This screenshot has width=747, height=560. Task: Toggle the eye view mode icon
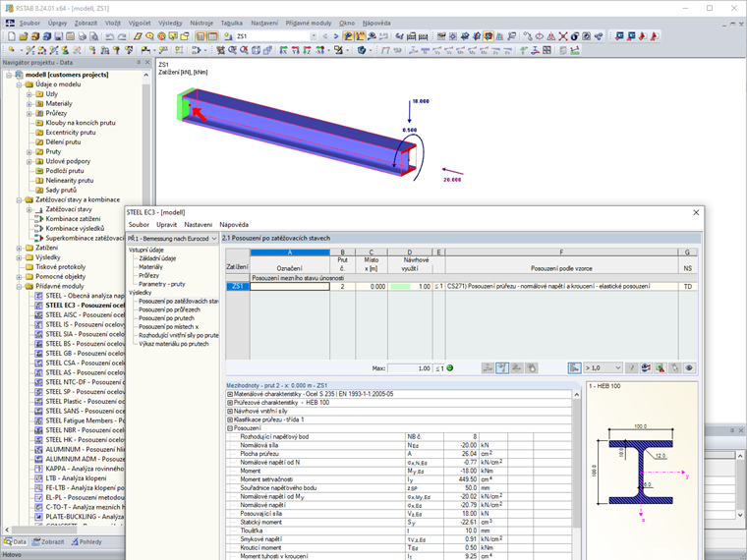tap(689, 368)
